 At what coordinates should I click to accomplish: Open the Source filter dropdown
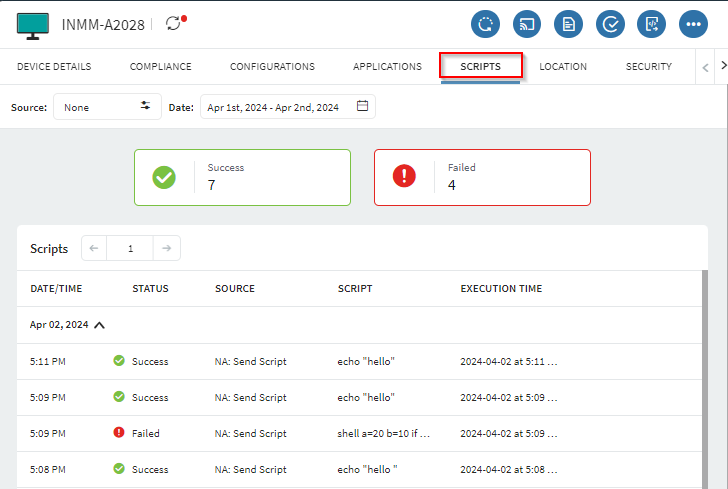[x=107, y=106]
